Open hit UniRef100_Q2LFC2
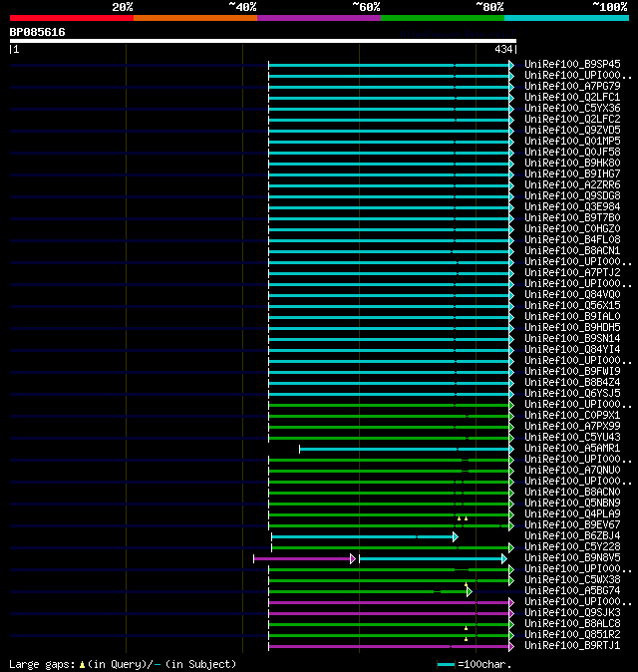Viewport: 638px width, 672px height. pyautogui.click(x=572, y=119)
